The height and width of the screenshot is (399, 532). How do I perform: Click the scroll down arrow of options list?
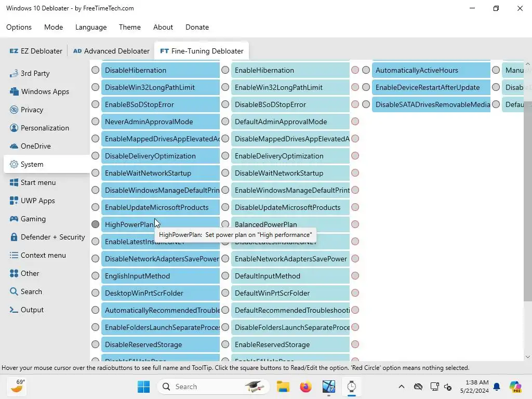528,356
